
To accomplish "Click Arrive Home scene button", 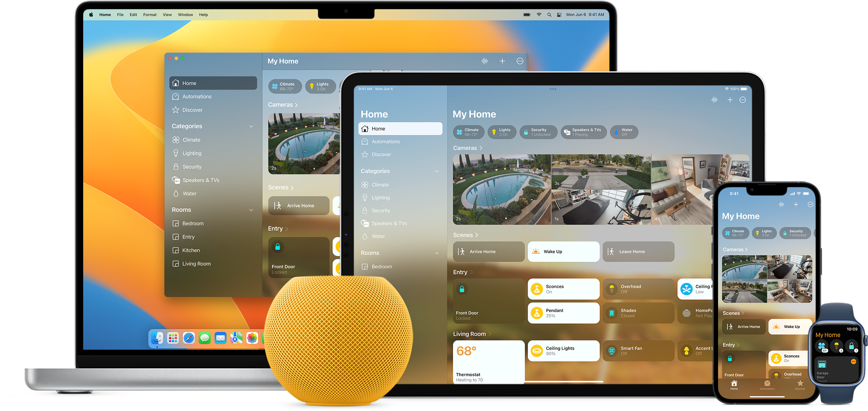I will click(490, 253).
